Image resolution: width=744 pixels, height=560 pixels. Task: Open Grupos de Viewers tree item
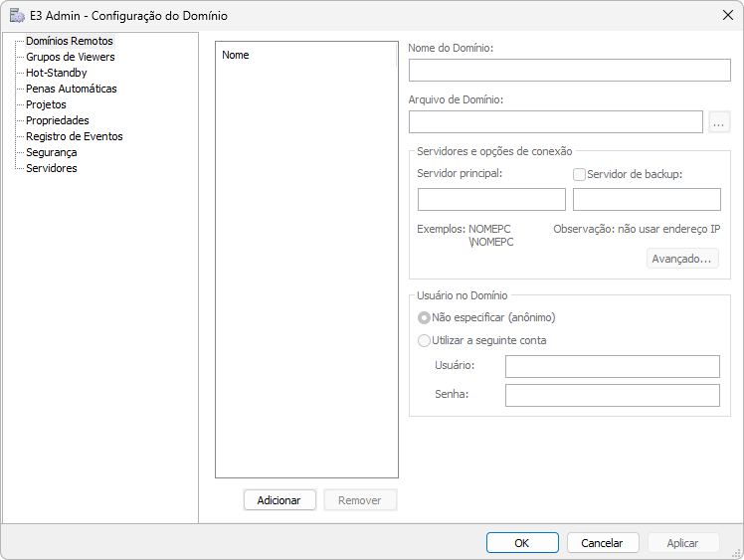tap(70, 57)
